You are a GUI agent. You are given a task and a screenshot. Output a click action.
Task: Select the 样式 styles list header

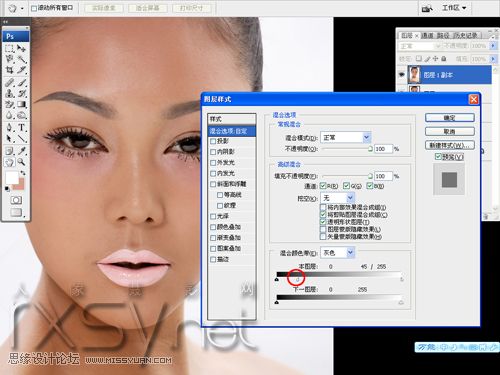pyautogui.click(x=232, y=119)
